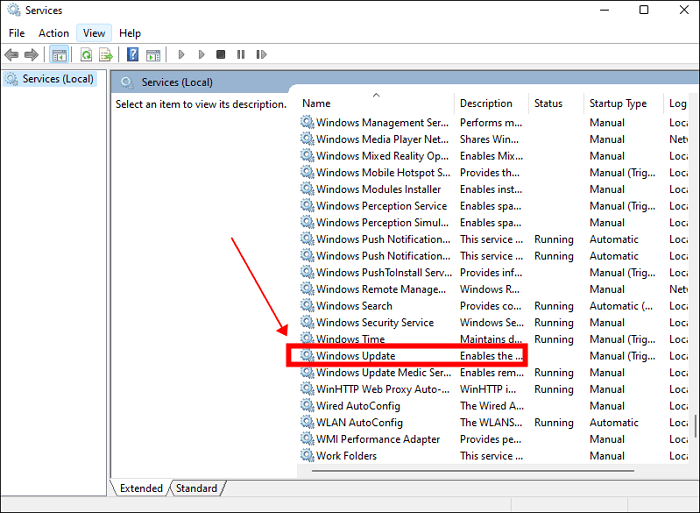Viewport: 700px width, 513px height.
Task: Click the gear icon beside WMI Performance Adapter
Action: click(307, 439)
